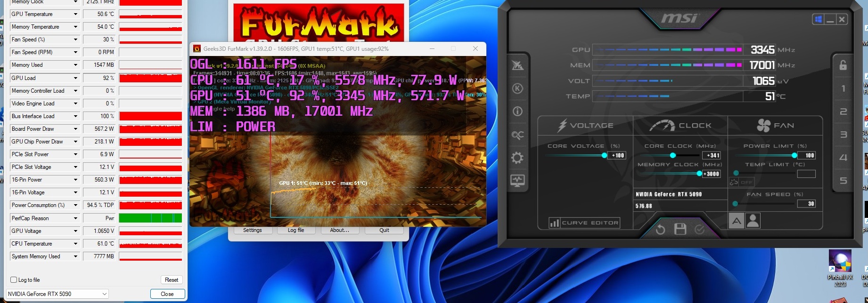
Task: Select profile slot 5 in Afterburner
Action: click(x=843, y=181)
